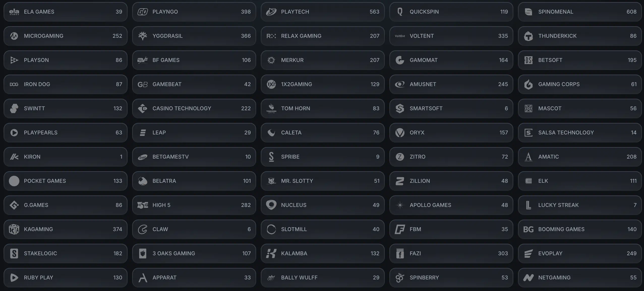The width and height of the screenshot is (644, 291).
Task: Select the Booming Games provider label
Action: 561,229
